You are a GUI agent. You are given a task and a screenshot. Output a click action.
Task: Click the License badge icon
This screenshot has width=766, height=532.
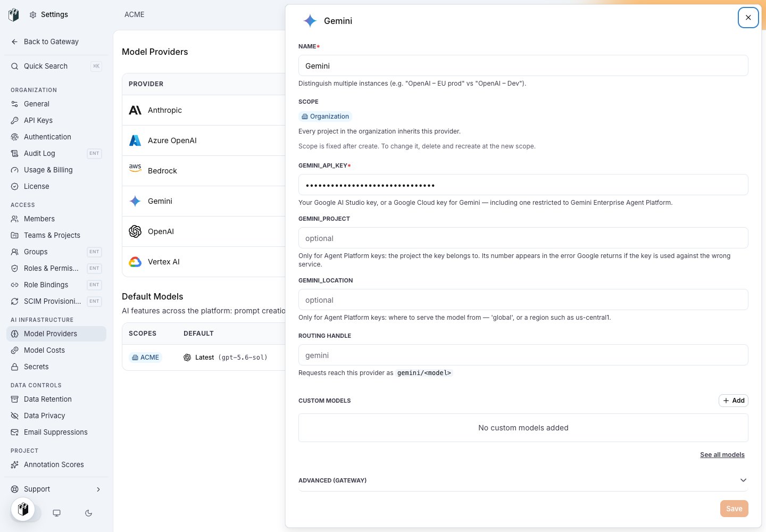coord(15,187)
